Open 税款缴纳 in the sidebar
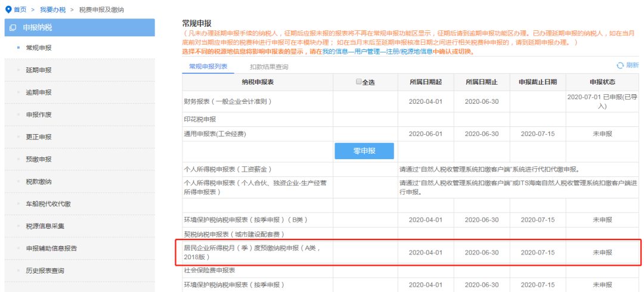 pyautogui.click(x=39, y=182)
